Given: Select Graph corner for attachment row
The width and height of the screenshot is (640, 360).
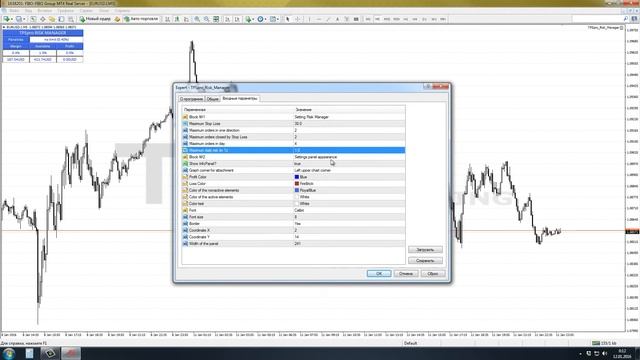Looking at the screenshot, I should (293, 170).
